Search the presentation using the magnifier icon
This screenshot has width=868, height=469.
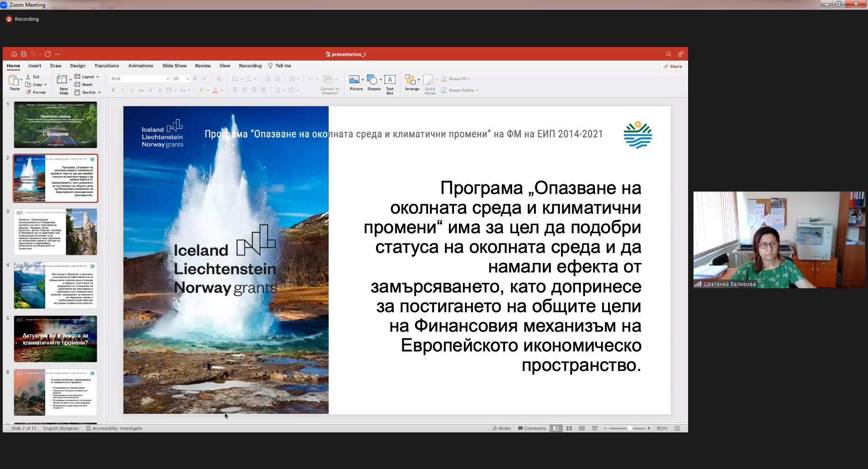click(669, 54)
